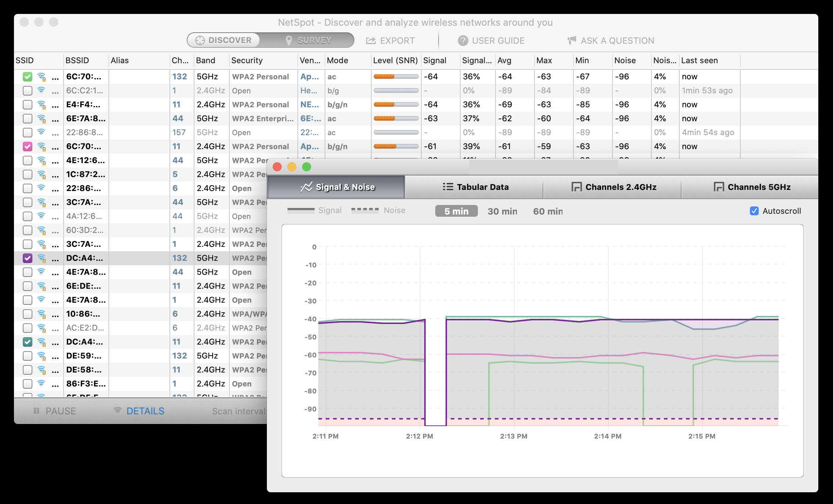Screen dimensions: 833x504
Task: Uncheck the green 6C:70 channel 132 network
Action: pos(28,77)
